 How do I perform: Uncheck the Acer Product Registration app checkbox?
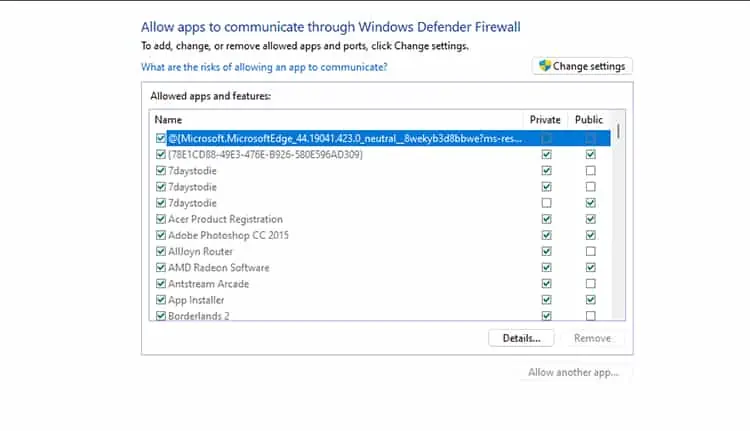pyautogui.click(x=161, y=219)
